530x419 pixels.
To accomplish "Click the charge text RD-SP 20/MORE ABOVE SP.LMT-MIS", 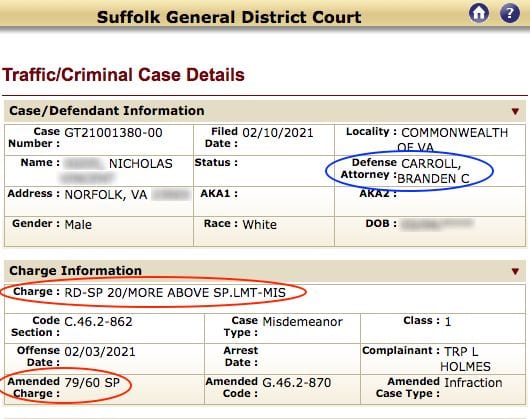I will tap(175, 293).
